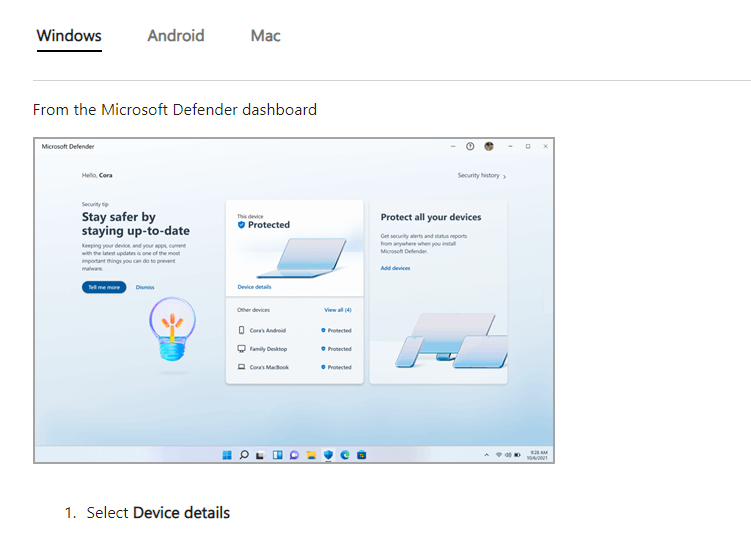751x553 pixels.
Task: Click the volume tray icon
Action: tap(508, 455)
